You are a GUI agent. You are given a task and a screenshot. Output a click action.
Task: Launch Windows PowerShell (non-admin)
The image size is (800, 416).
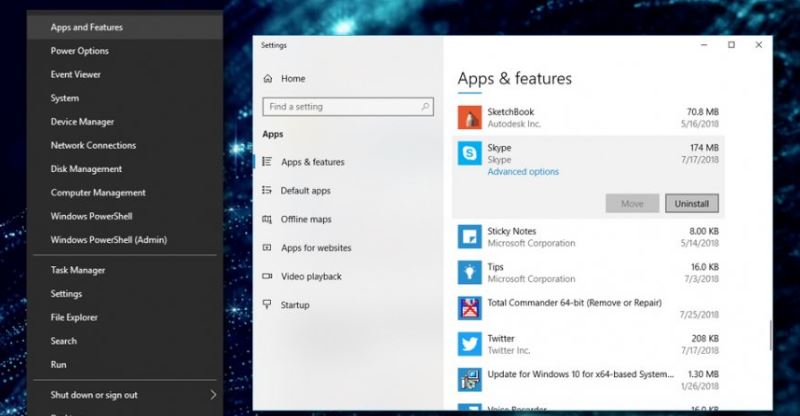[x=125, y=216]
